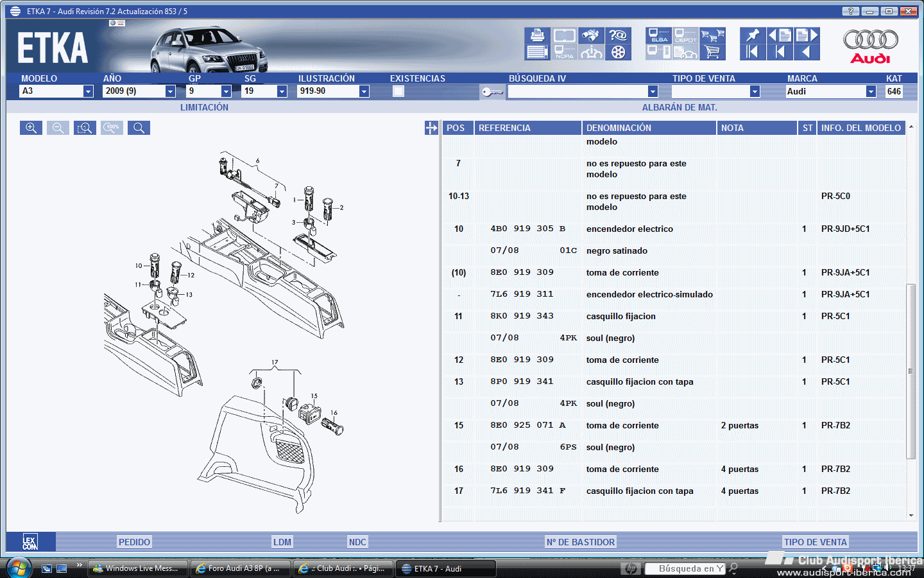Expand the TIPO DE VENTA dropdown

(x=755, y=91)
